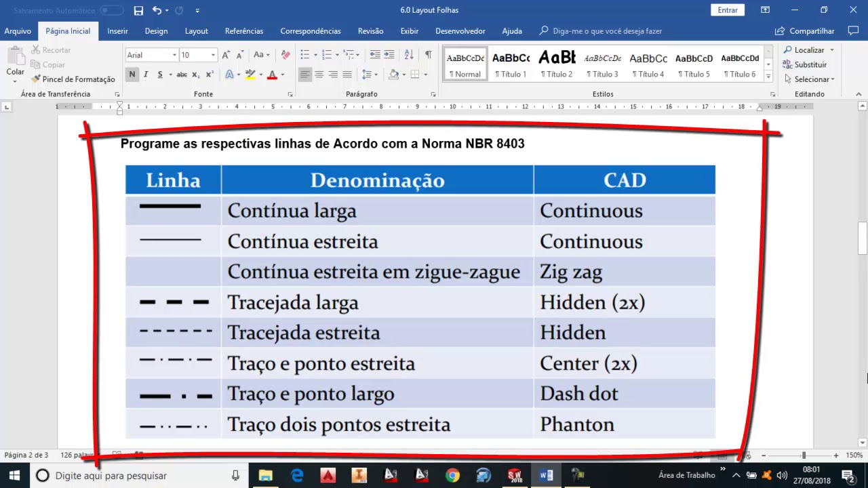868x488 pixels.
Task: Click Pincel de Formatação
Action: [73, 79]
